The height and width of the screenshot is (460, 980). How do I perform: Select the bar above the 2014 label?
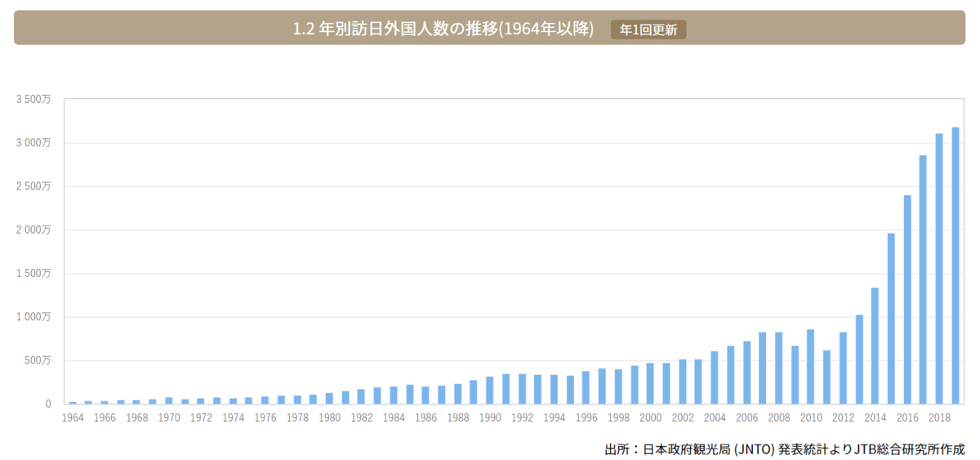(875, 346)
